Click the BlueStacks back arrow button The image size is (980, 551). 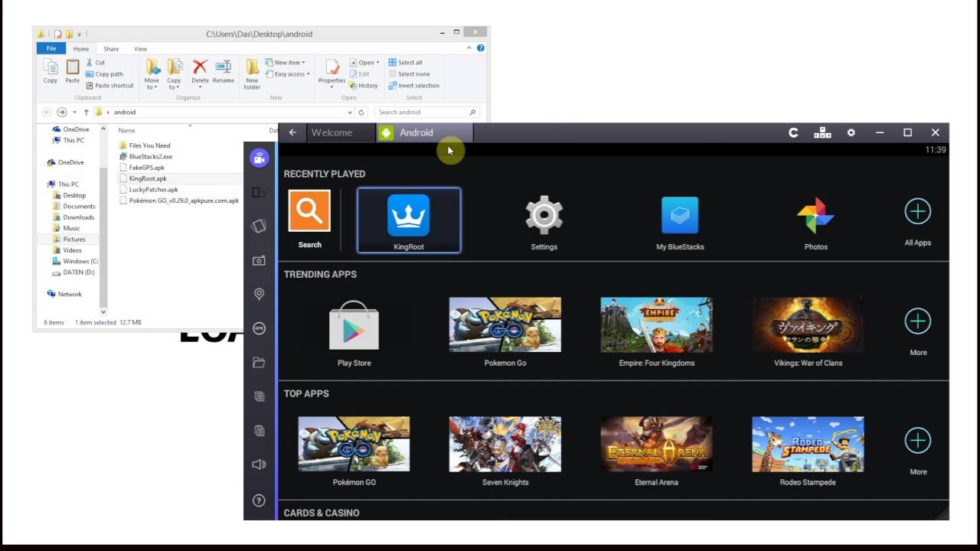tap(292, 132)
